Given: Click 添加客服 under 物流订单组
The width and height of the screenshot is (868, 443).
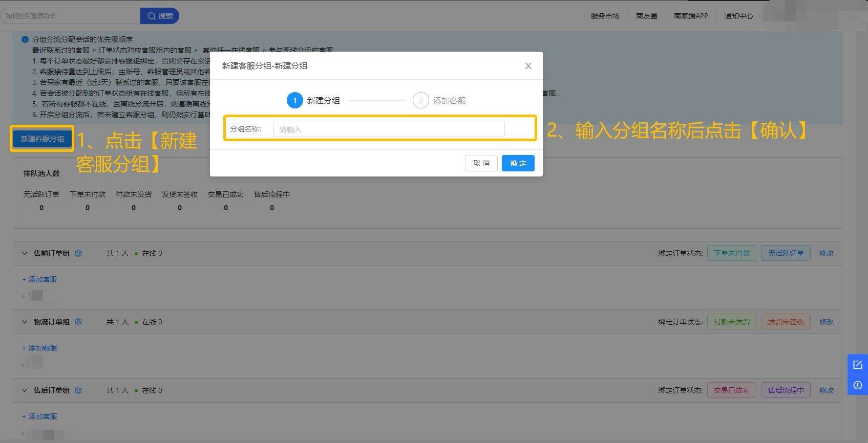Looking at the screenshot, I should pos(40,348).
